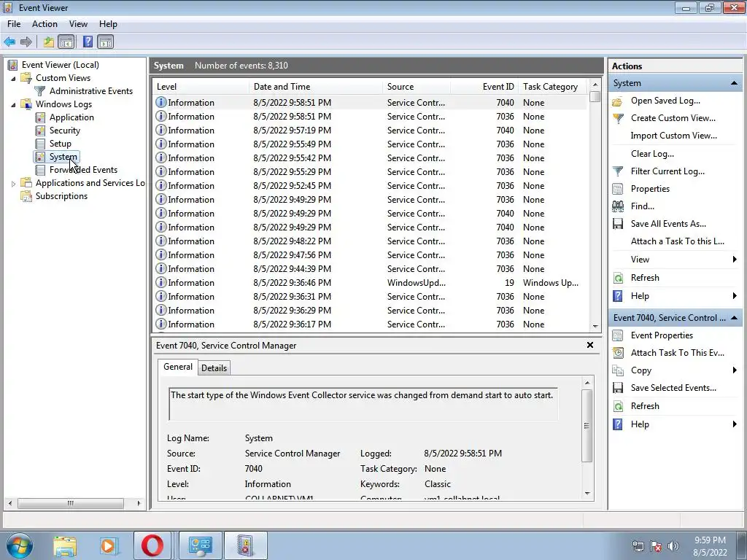Click the Event Properties icon
Viewport: 747px width, 560px height.
point(617,335)
